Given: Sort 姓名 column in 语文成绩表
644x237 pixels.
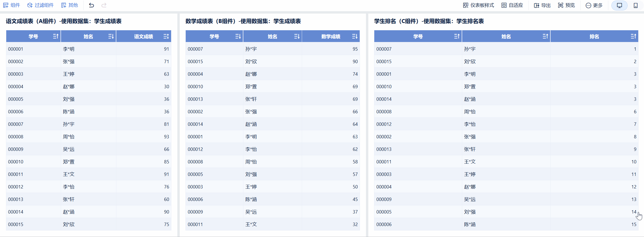Looking at the screenshot, I should (x=111, y=36).
